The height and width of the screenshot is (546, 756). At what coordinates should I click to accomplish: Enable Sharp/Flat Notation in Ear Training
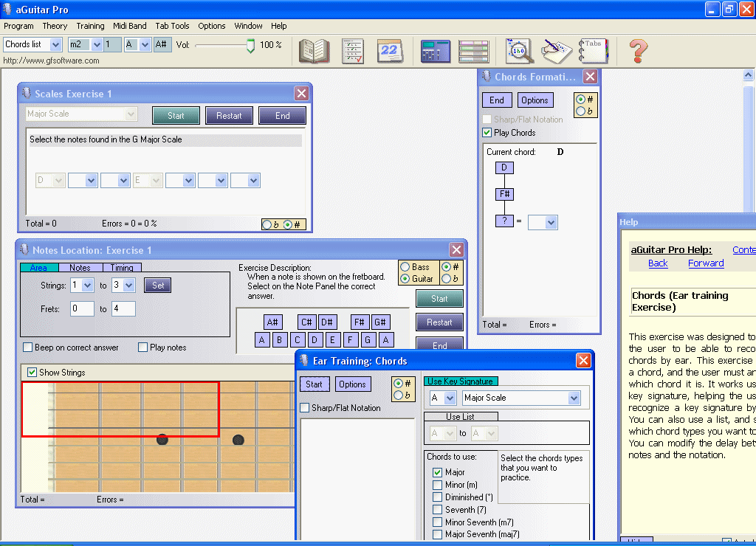305,408
